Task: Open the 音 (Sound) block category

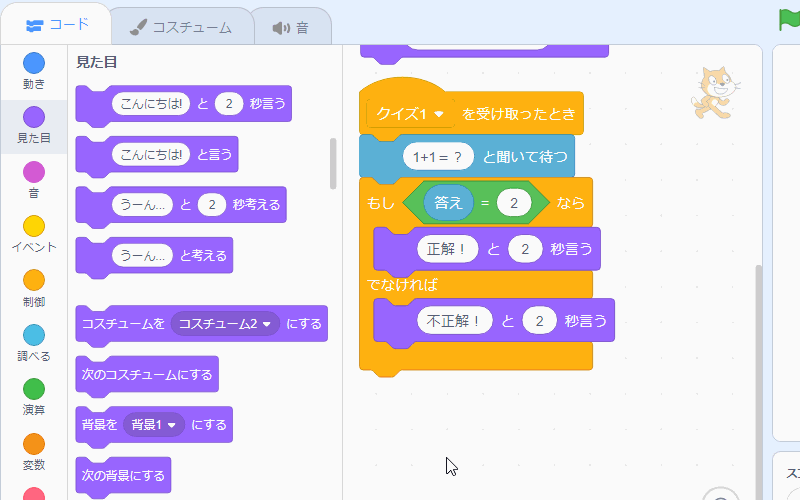Action: click(34, 180)
